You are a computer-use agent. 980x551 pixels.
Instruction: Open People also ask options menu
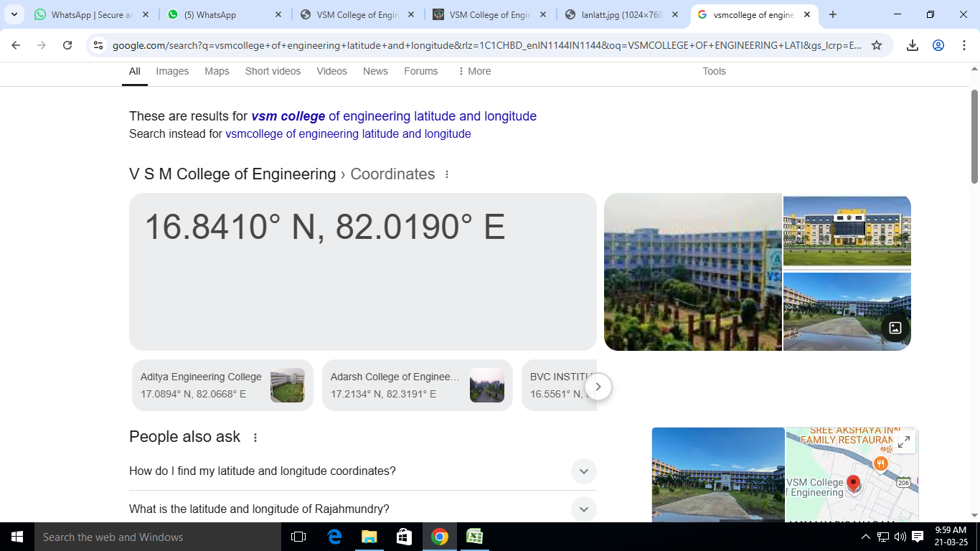[x=255, y=438]
